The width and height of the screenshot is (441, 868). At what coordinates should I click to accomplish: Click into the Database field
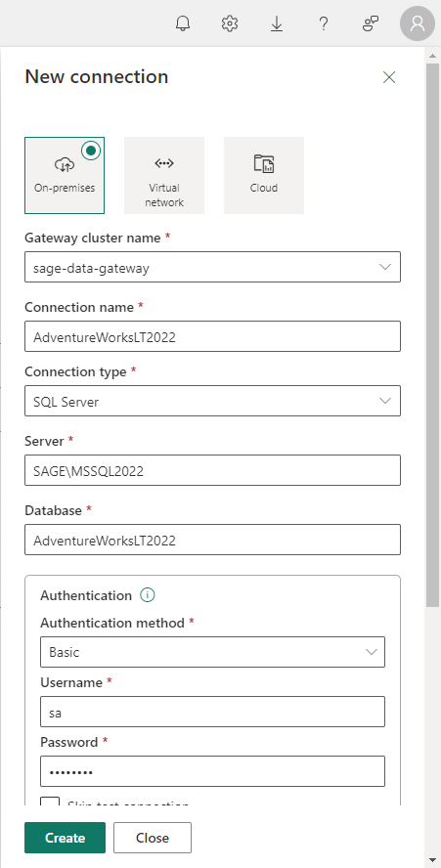(212, 540)
